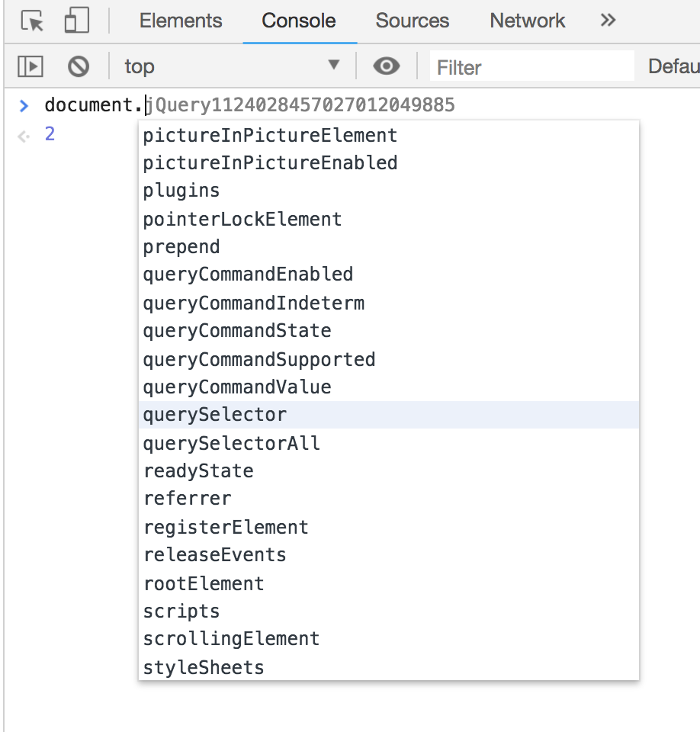Choose the referrer suggestion
This screenshot has height=732, width=700.
[x=389, y=499]
